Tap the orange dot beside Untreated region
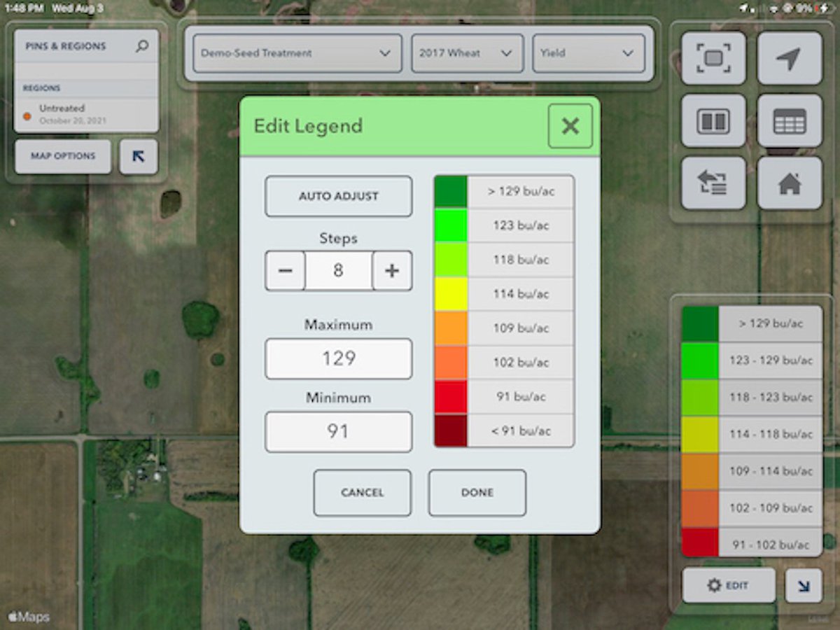 [27, 116]
